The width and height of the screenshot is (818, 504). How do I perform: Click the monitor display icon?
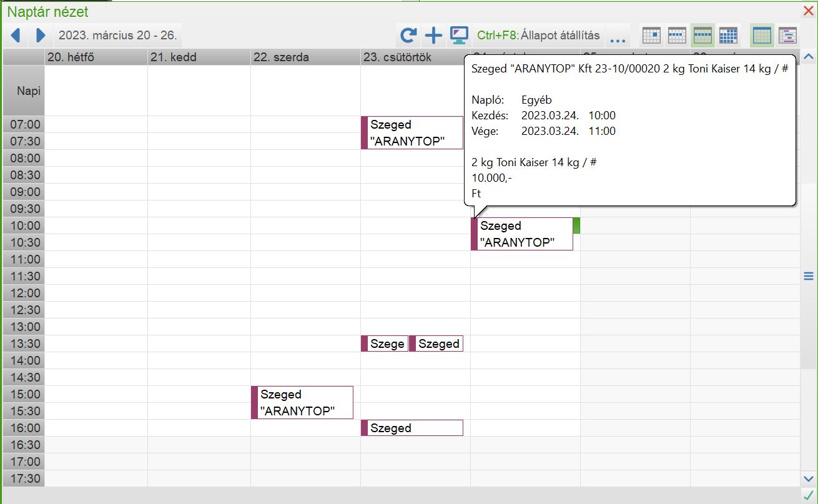460,36
